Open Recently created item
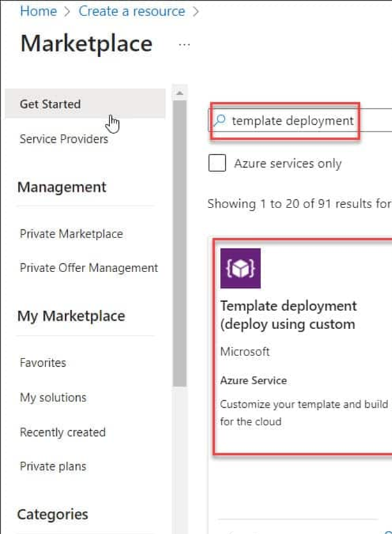This screenshot has height=534, width=392. [63, 432]
